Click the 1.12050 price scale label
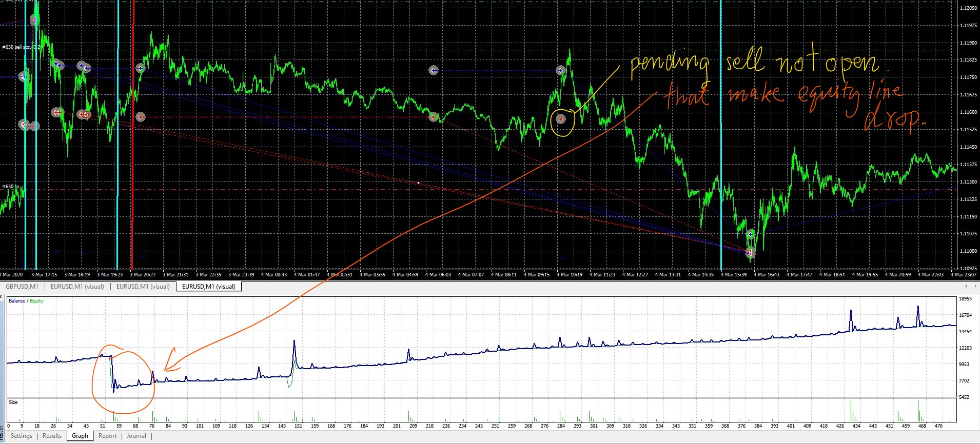The height and width of the screenshot is (444, 980). coord(968,8)
